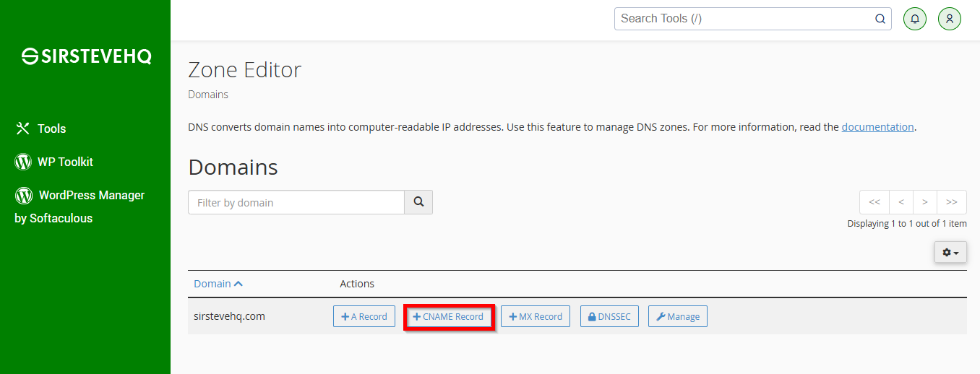Click the notifications bell icon
Viewport: 980px width, 374px height.
tap(915, 19)
